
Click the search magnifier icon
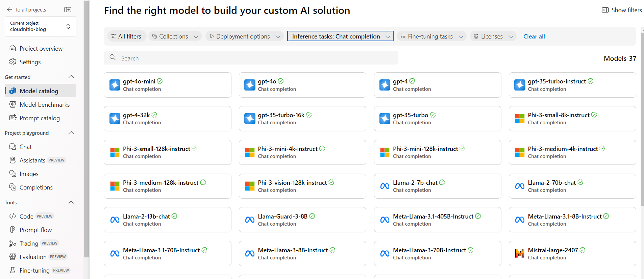pyautogui.click(x=113, y=58)
